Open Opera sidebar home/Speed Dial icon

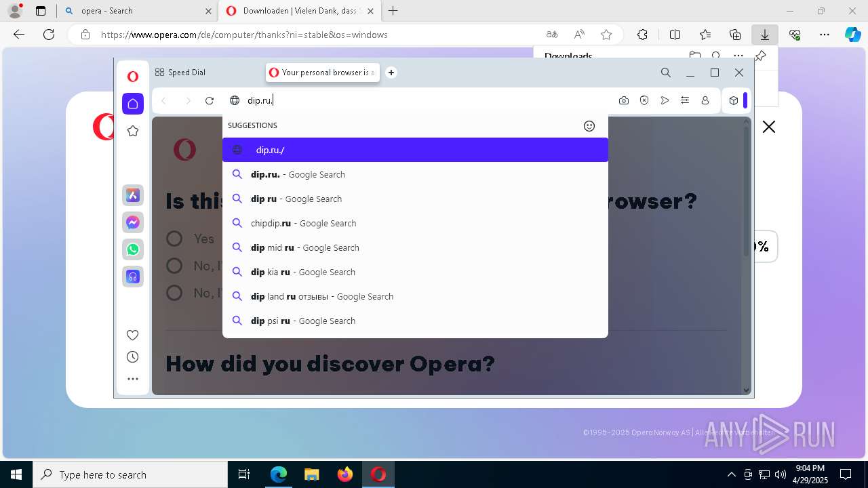click(x=133, y=104)
